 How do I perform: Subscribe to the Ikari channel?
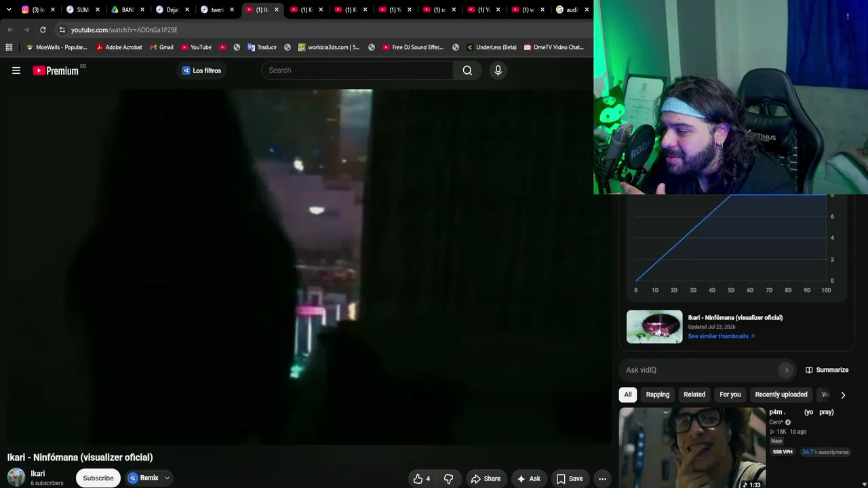[98, 479]
